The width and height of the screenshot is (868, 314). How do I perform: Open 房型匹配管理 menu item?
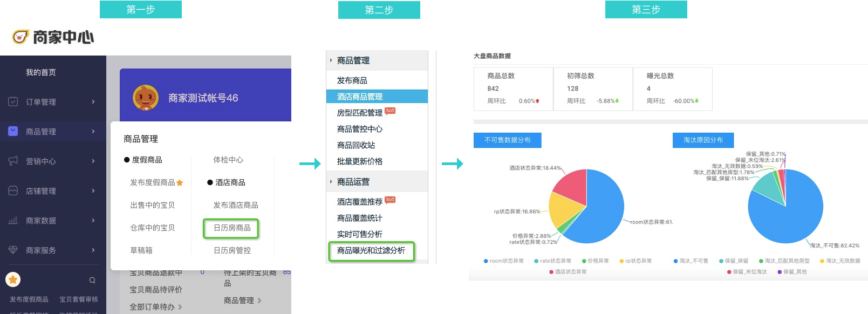360,113
